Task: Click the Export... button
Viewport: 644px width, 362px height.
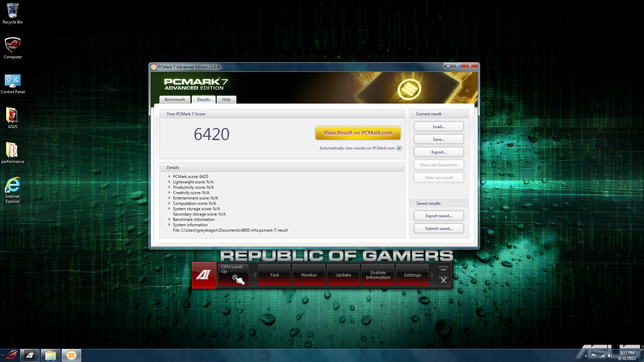Action: [439, 152]
